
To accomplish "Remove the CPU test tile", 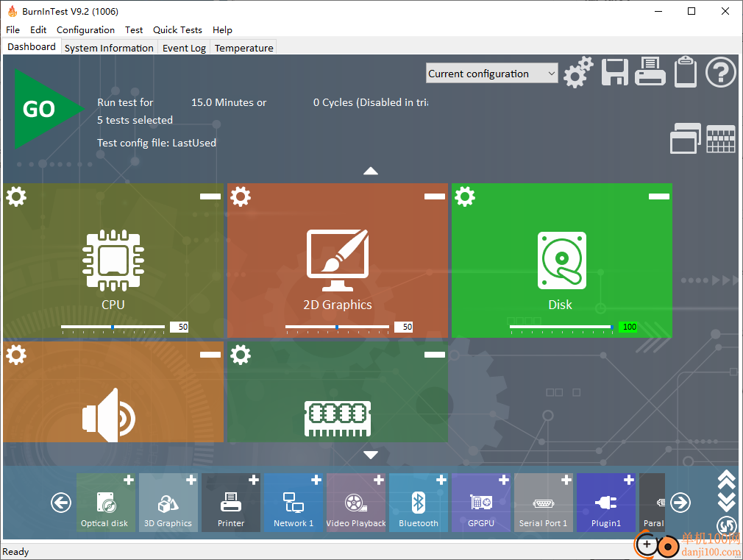I will pyautogui.click(x=210, y=196).
